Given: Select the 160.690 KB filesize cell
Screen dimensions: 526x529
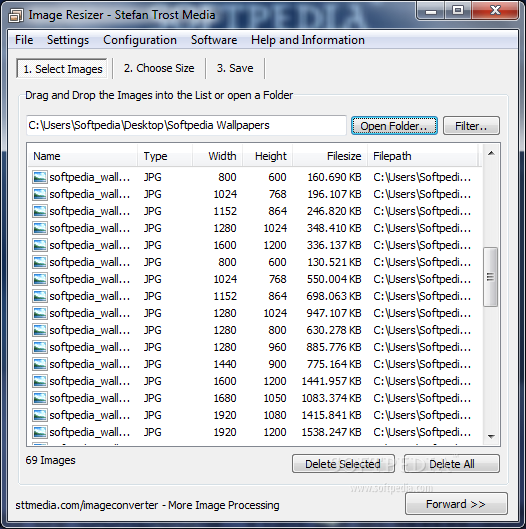Looking at the screenshot, I should click(x=334, y=177).
